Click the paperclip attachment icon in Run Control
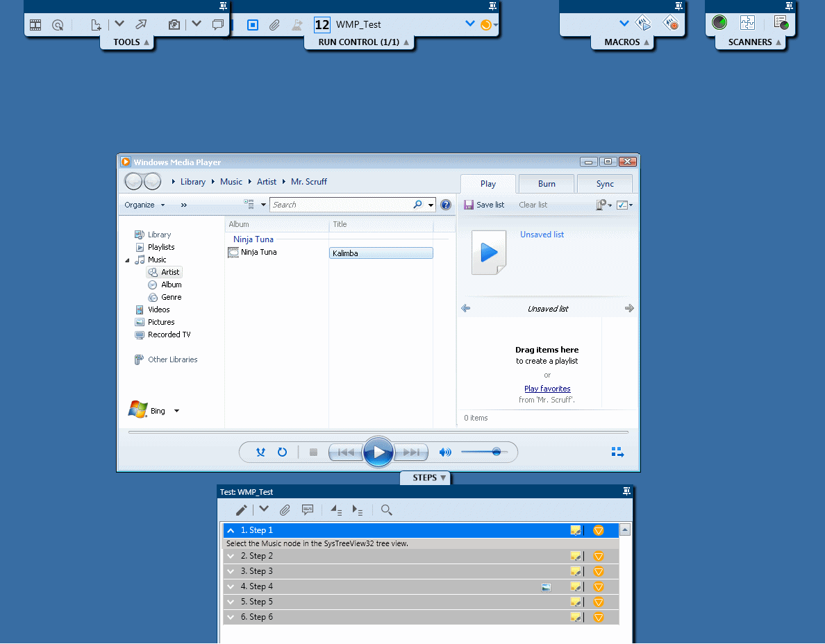Viewport: 825px width, 644px height. coord(274,25)
